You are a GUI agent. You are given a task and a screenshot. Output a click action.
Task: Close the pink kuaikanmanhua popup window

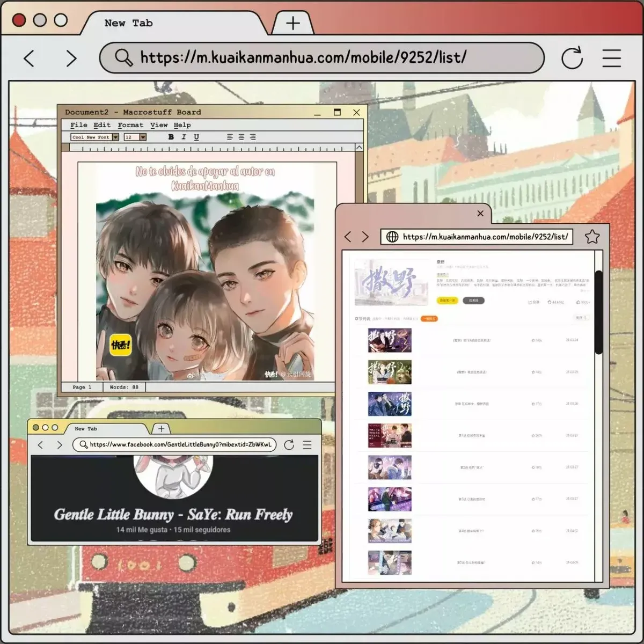coord(480,213)
